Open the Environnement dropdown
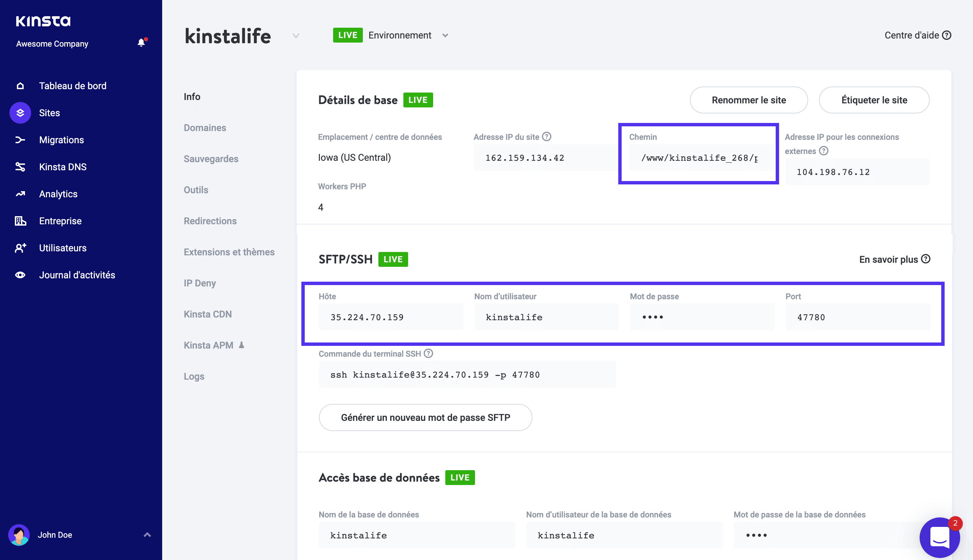Viewport: 973px width, 560px height. coord(445,35)
